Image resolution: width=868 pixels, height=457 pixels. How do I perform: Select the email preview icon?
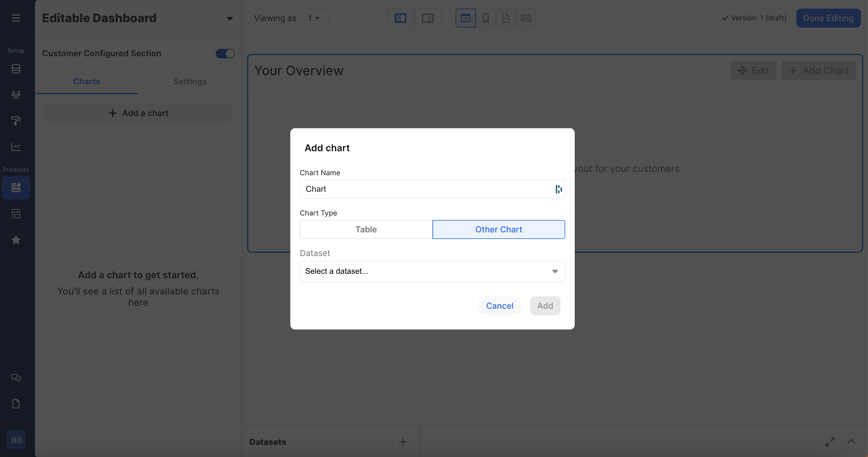pyautogui.click(x=526, y=18)
